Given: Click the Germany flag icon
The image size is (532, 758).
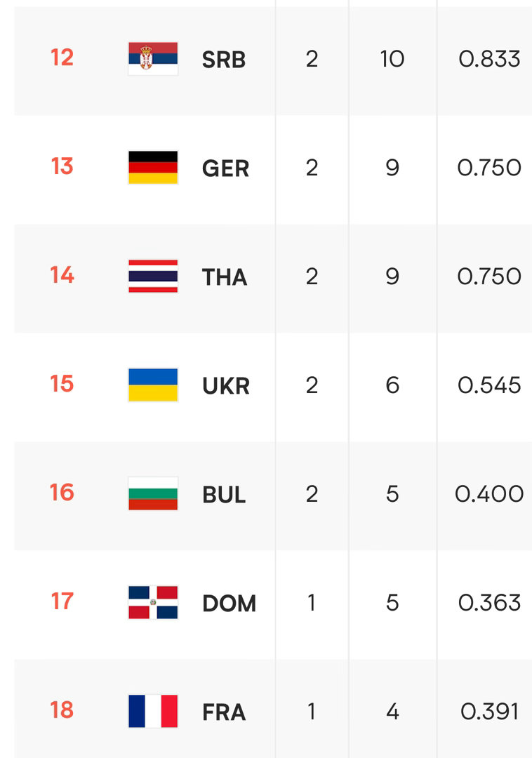Looking at the screenshot, I should (x=153, y=168).
